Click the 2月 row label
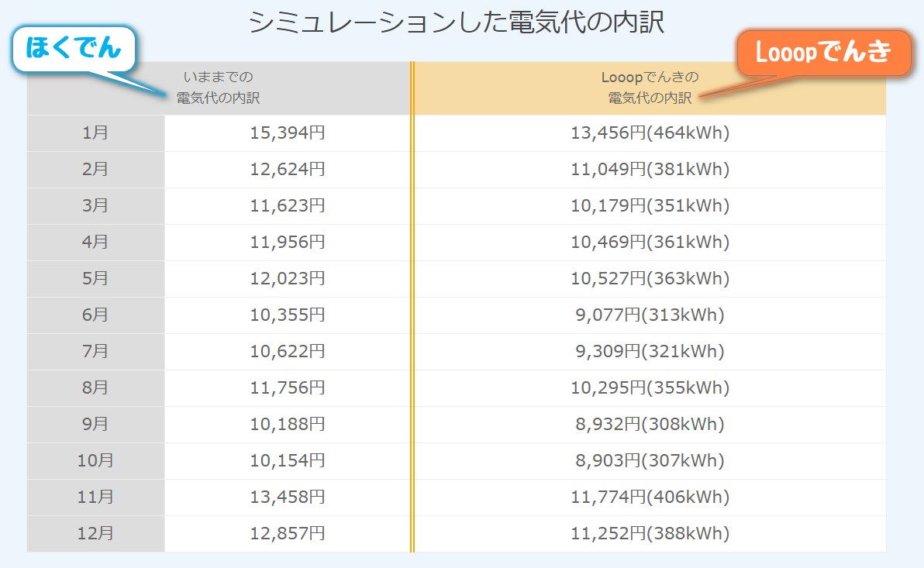 click(95, 169)
